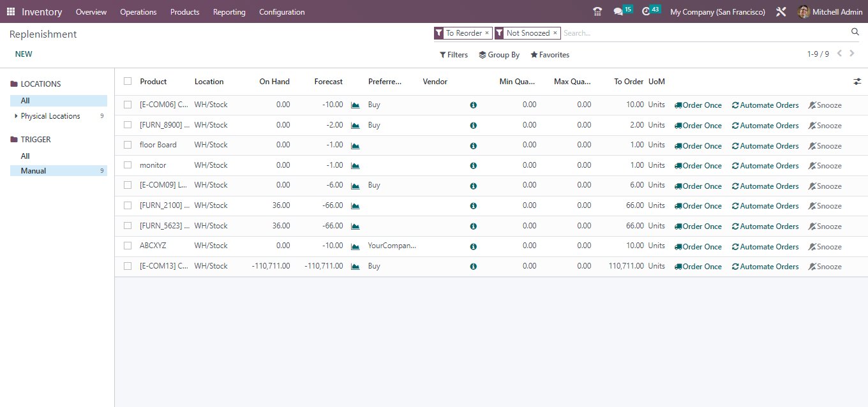
Task: Open the search magnifier icon
Action: click(x=855, y=31)
